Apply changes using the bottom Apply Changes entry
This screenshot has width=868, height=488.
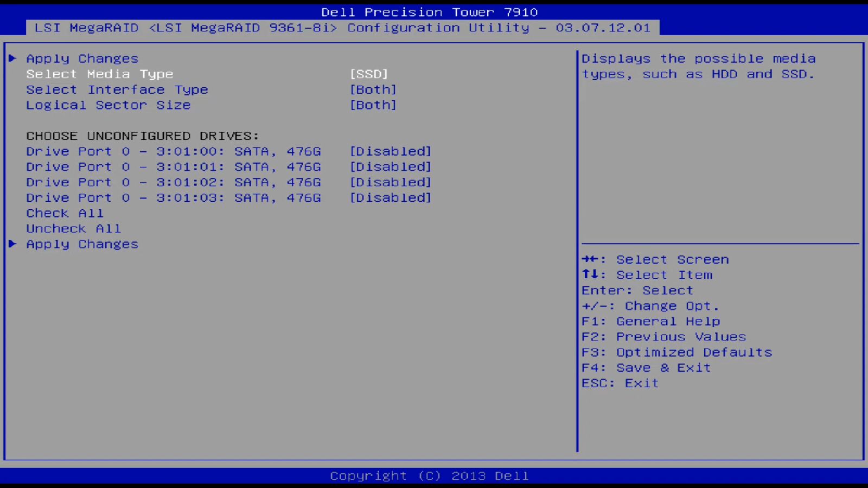[82, 244]
